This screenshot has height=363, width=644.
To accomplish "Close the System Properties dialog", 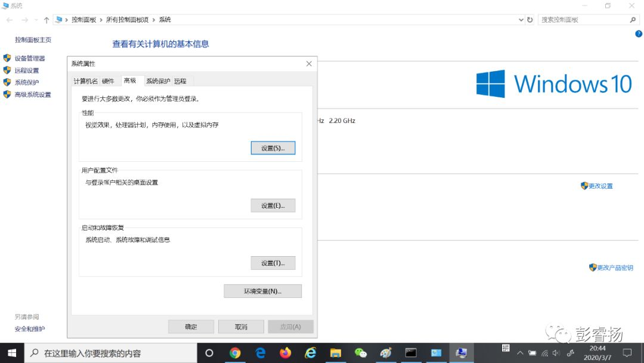I will tap(309, 64).
